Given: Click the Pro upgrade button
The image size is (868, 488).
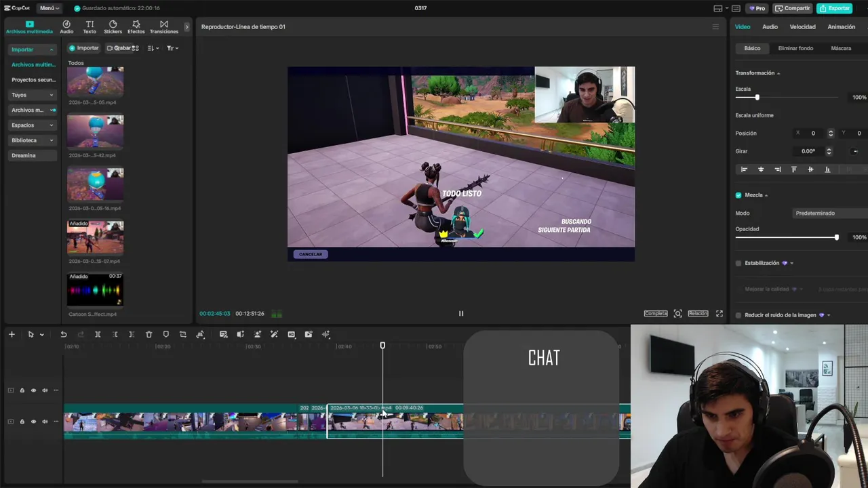Looking at the screenshot, I should pyautogui.click(x=757, y=8).
